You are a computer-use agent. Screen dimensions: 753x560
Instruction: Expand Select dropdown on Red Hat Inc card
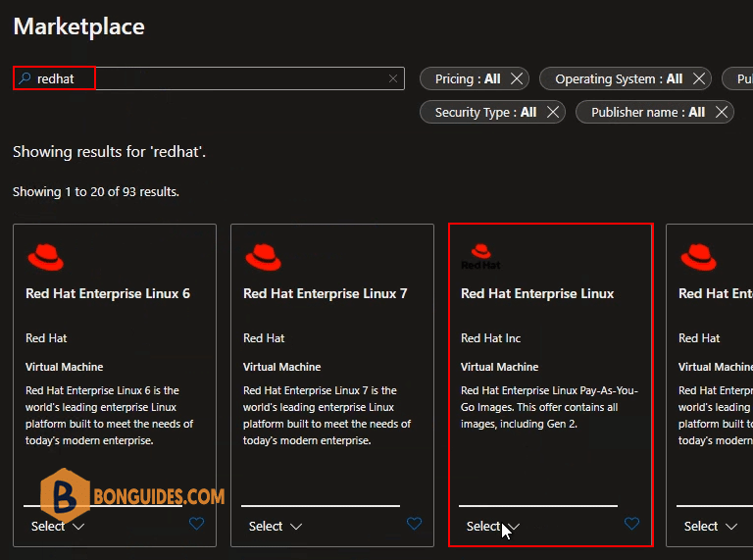pos(493,527)
